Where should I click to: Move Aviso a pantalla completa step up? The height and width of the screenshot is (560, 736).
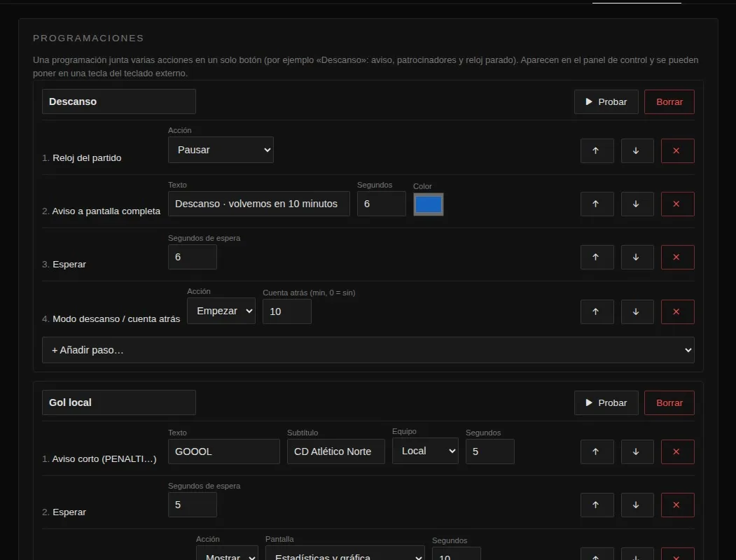(597, 204)
